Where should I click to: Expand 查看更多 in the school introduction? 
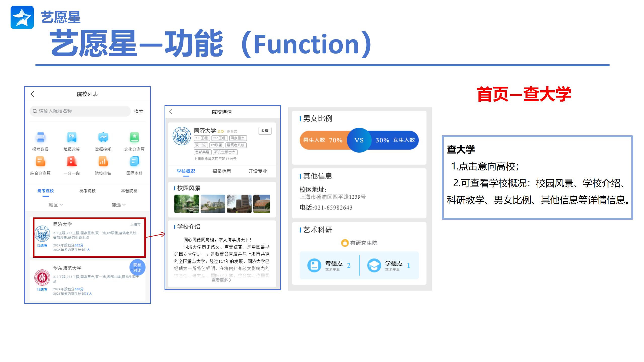tap(221, 280)
